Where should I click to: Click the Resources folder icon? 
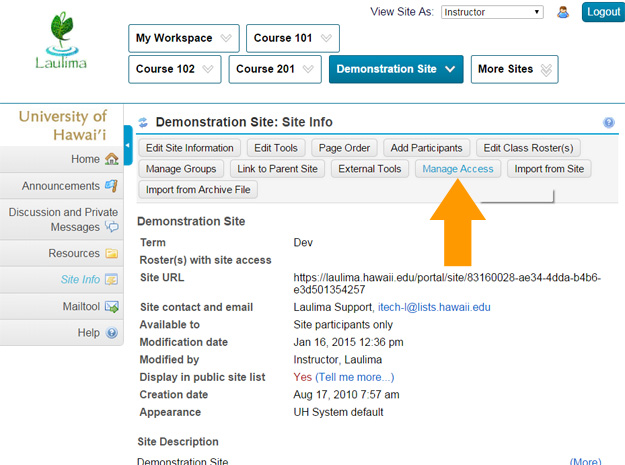click(112, 253)
